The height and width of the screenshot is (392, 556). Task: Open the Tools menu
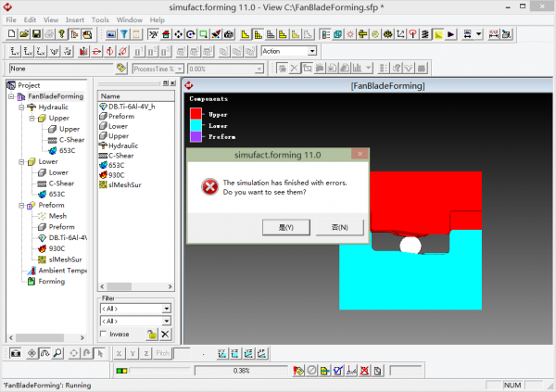[x=100, y=19]
